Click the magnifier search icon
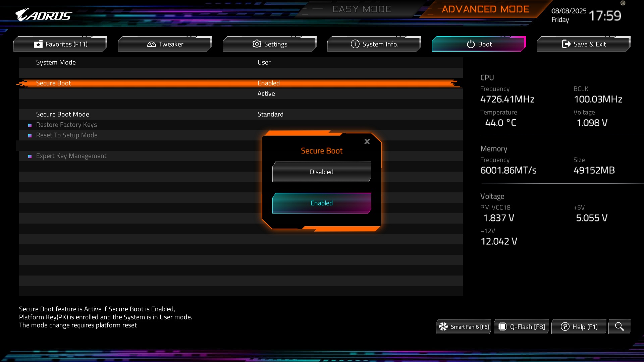This screenshot has height=362, width=644. (x=620, y=326)
